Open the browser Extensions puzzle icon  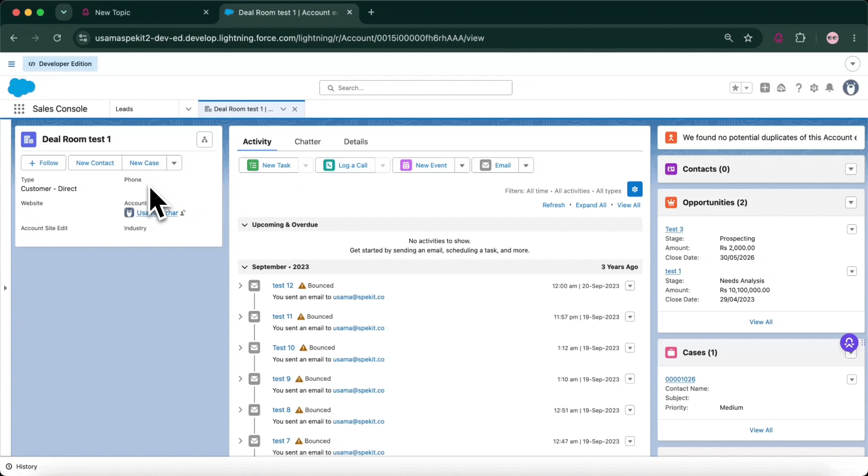800,38
